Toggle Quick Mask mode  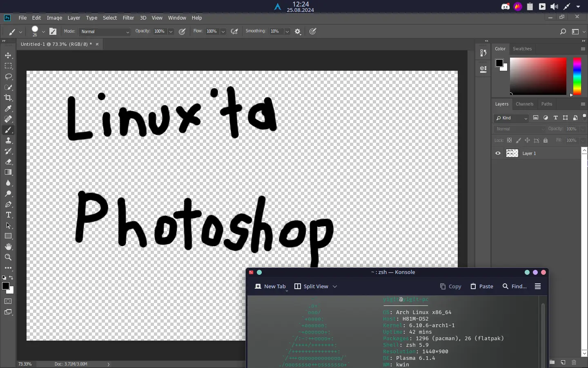8,301
